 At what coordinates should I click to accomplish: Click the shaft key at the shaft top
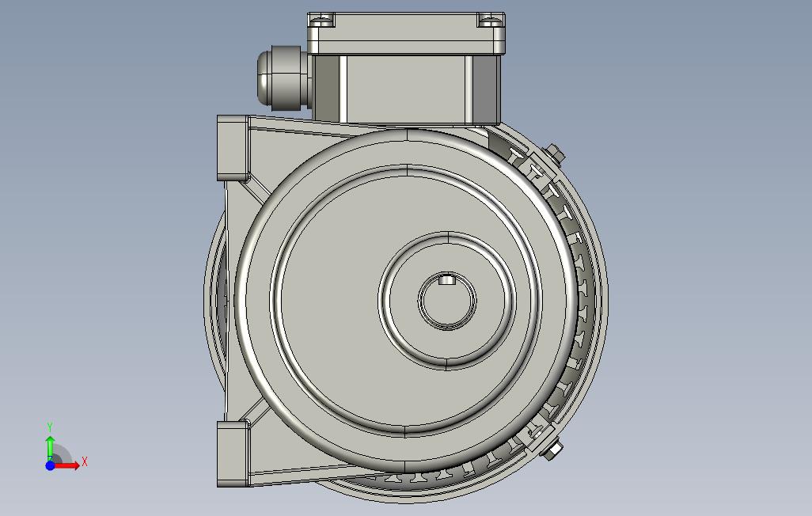[447, 279]
